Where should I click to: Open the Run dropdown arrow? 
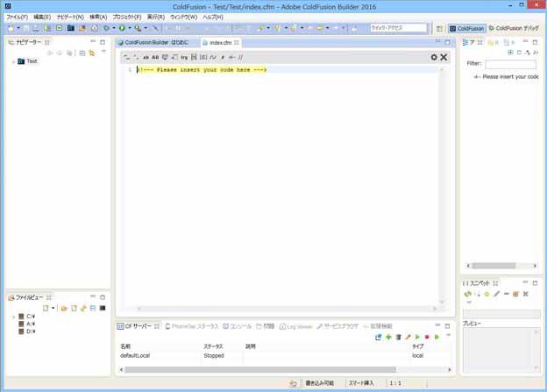130,28
